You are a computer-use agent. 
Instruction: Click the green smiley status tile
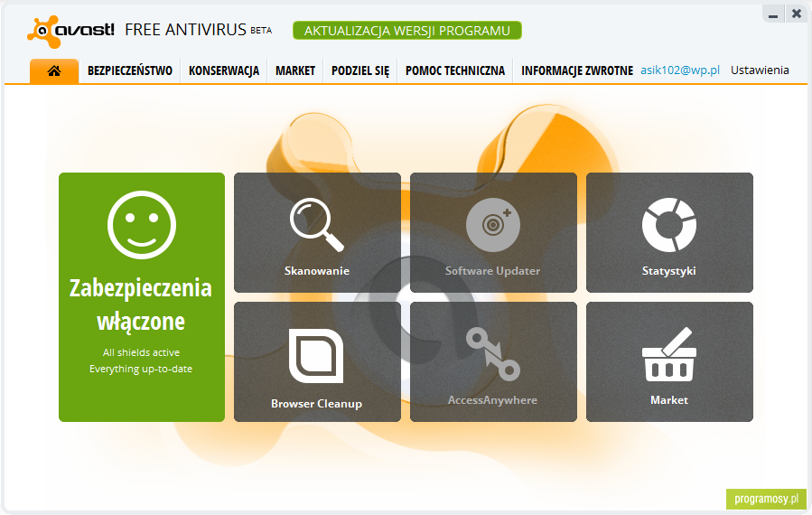(142, 297)
